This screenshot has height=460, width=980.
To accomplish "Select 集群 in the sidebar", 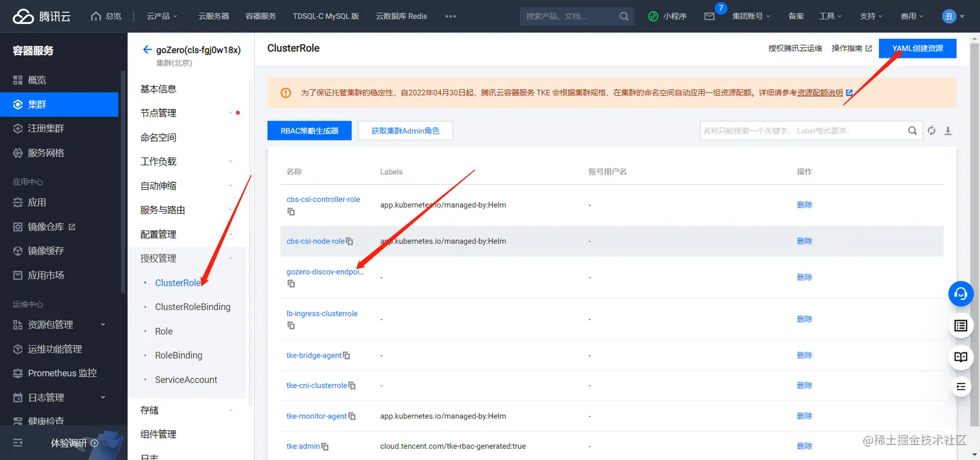I will [59, 104].
